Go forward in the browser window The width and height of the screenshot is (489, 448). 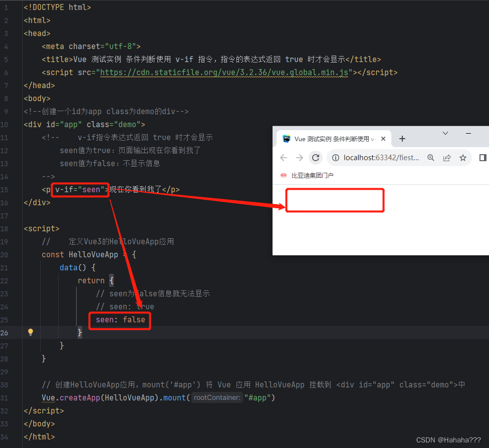click(x=300, y=158)
